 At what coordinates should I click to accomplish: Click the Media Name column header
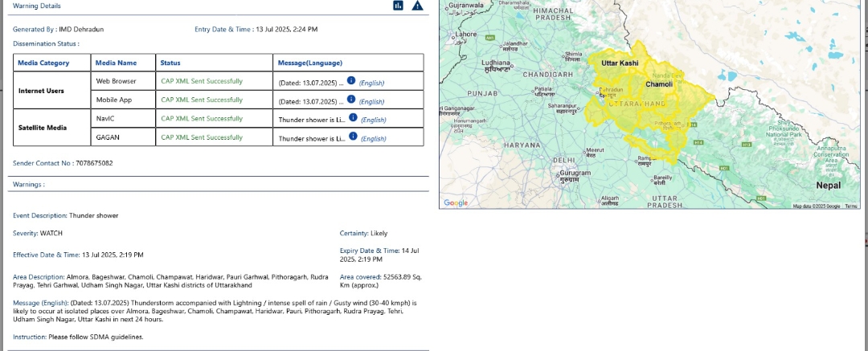click(x=116, y=63)
